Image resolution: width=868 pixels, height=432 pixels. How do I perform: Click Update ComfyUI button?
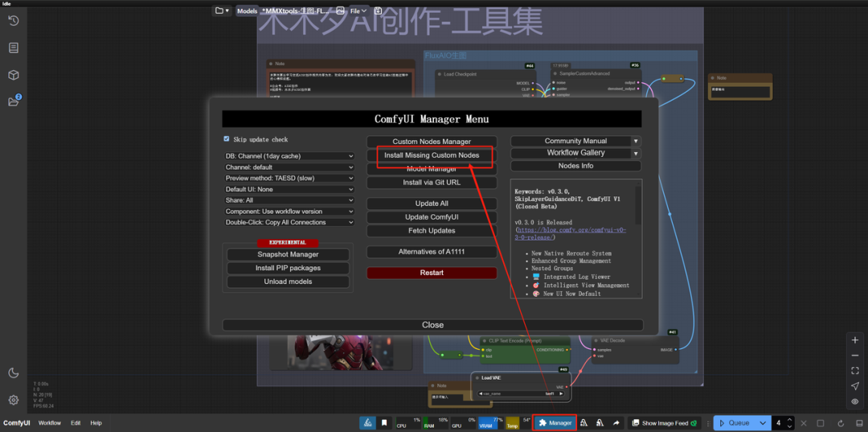(432, 217)
